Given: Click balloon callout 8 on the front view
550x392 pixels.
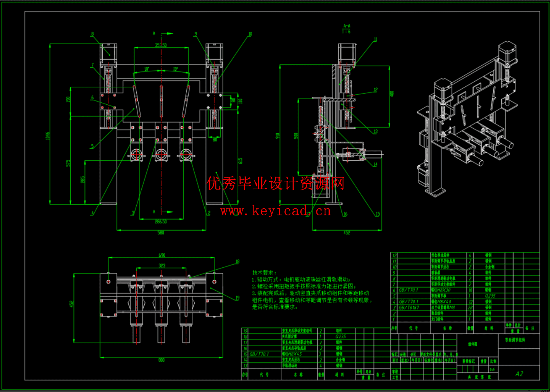Looking at the screenshot, I should pyautogui.click(x=92, y=34).
